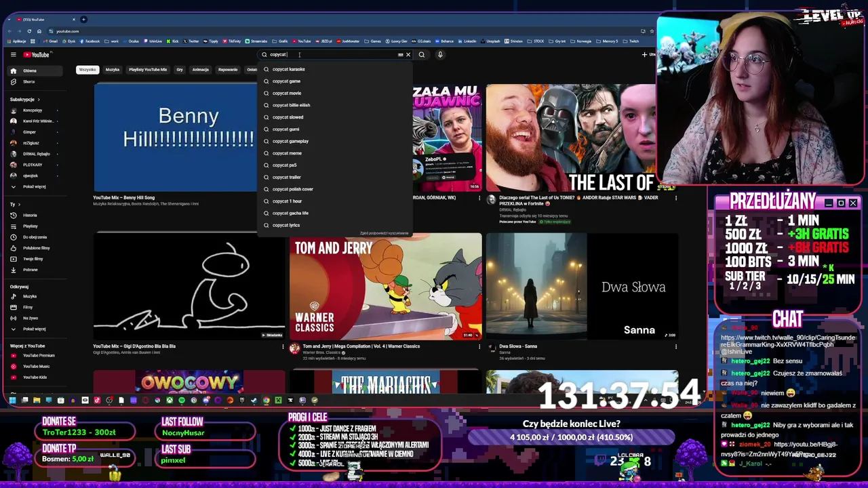Open the Windows Start button
The image size is (868, 488).
click(12, 401)
